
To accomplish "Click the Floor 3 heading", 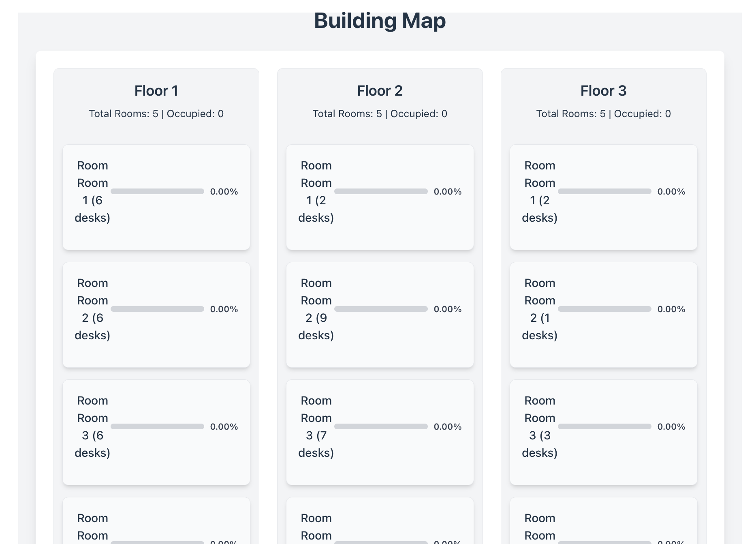I will click(x=604, y=91).
